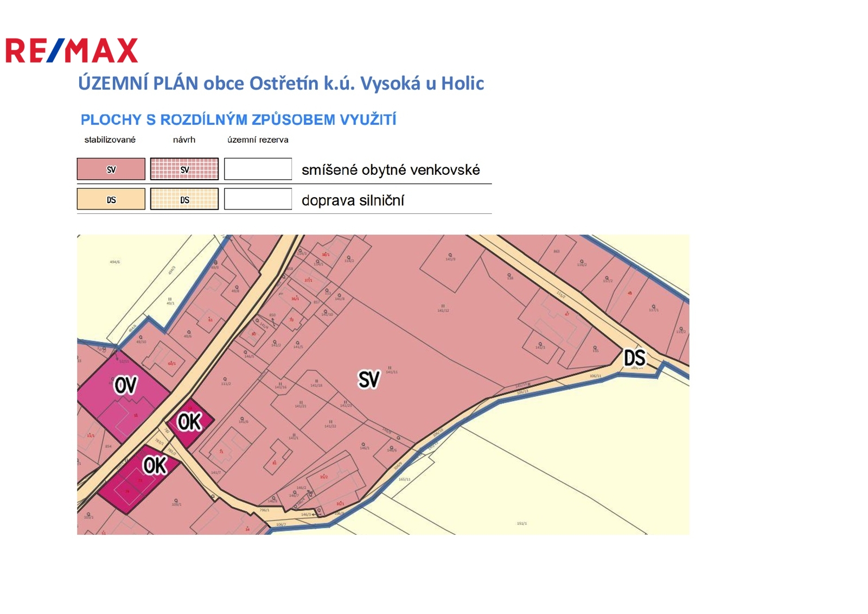Click 'PLOCHY S ROZDÍLNÝM ZPŮSOBEM VYUŽITÍ' heading
868x614 pixels.
tap(238, 120)
